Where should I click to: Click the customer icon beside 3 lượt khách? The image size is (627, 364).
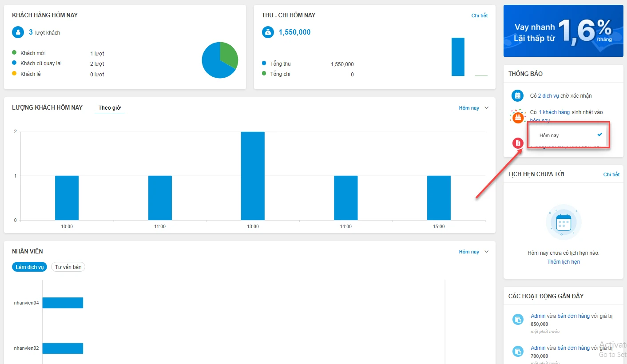18,32
